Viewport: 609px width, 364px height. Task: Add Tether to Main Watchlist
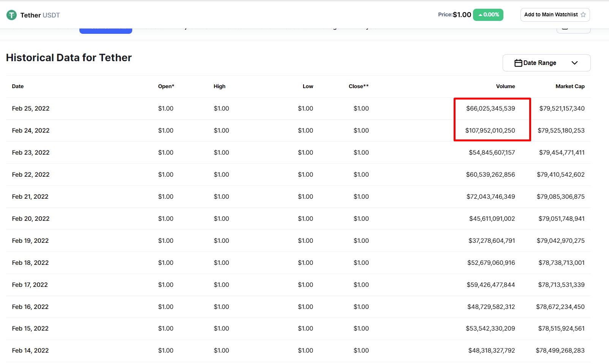coord(555,15)
